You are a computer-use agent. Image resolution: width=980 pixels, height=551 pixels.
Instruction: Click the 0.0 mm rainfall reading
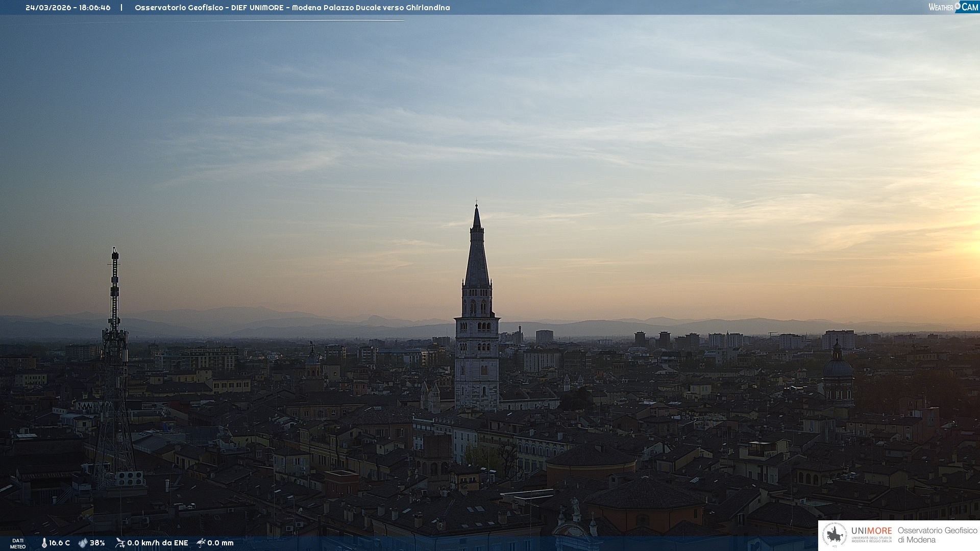click(220, 543)
